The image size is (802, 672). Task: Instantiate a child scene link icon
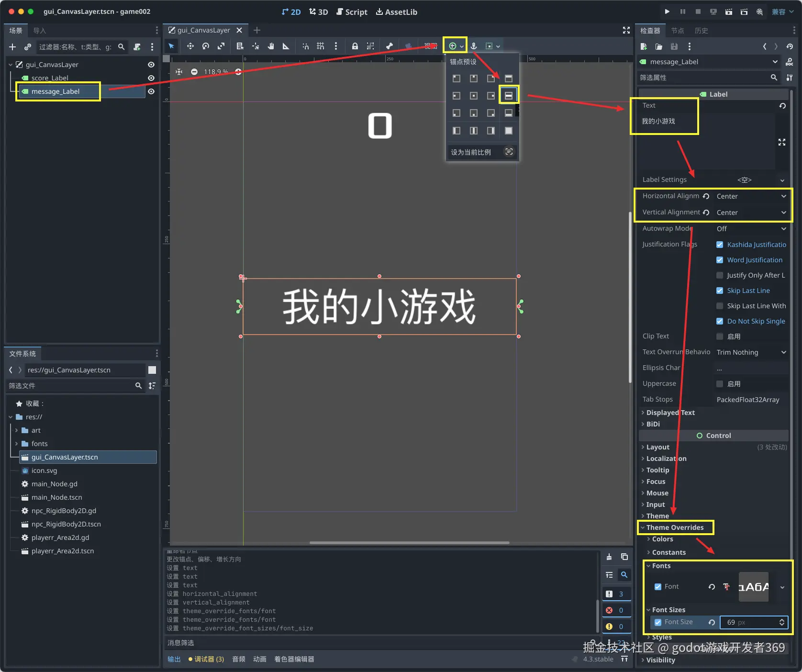click(x=28, y=47)
